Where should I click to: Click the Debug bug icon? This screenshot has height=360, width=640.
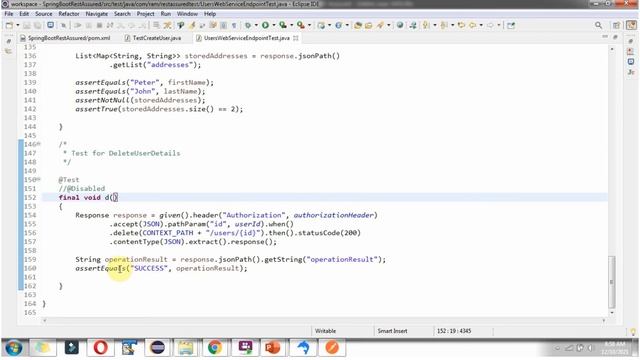pyautogui.click(x=248, y=25)
